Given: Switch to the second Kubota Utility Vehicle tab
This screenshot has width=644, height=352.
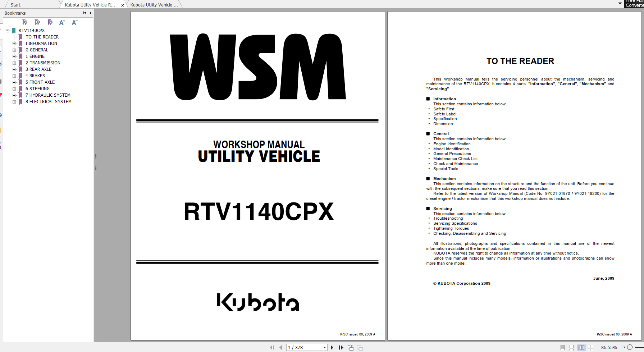Looking at the screenshot, I should click(154, 5).
